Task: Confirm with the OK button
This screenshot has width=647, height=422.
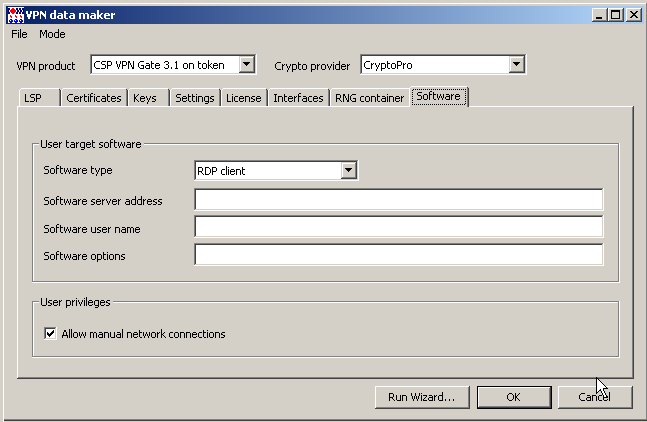Action: 514,397
